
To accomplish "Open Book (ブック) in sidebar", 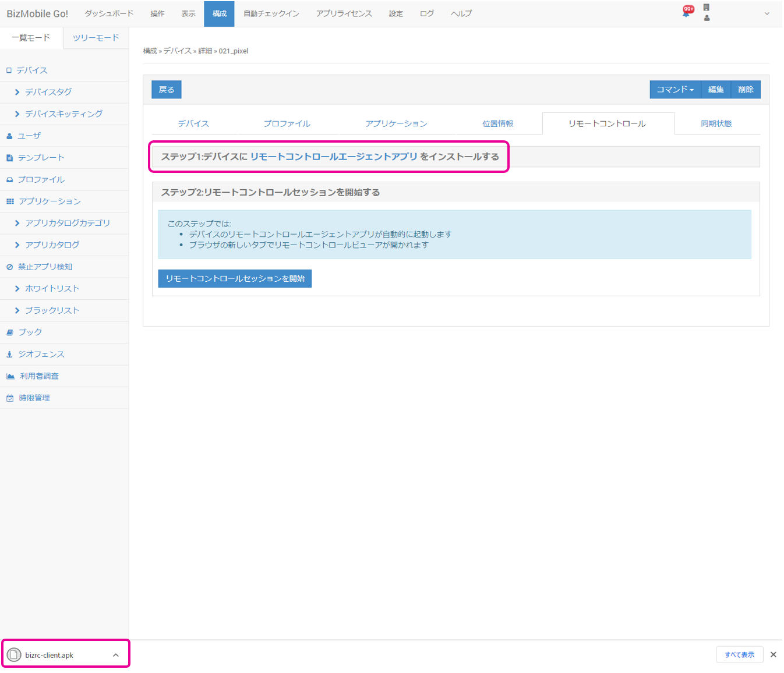I will coord(30,332).
